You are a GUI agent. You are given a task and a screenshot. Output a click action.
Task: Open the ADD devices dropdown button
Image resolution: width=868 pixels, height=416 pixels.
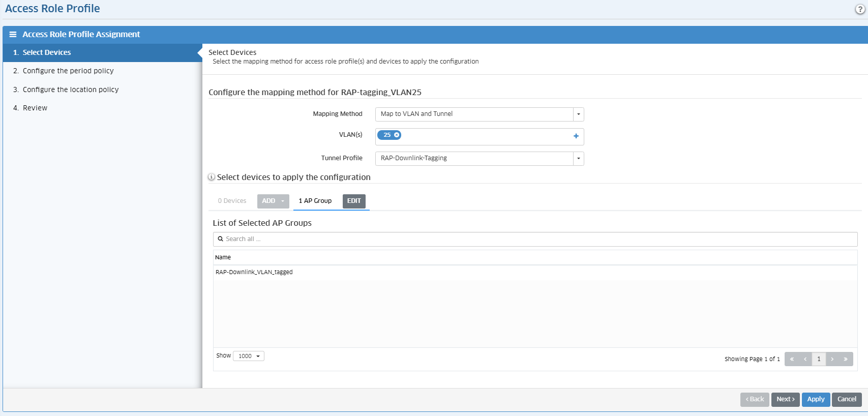tap(273, 201)
